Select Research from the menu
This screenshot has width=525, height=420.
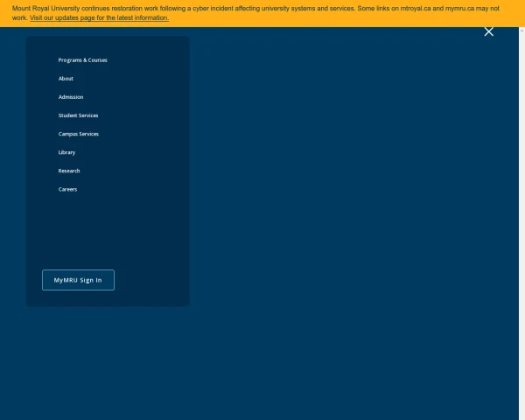(69, 171)
